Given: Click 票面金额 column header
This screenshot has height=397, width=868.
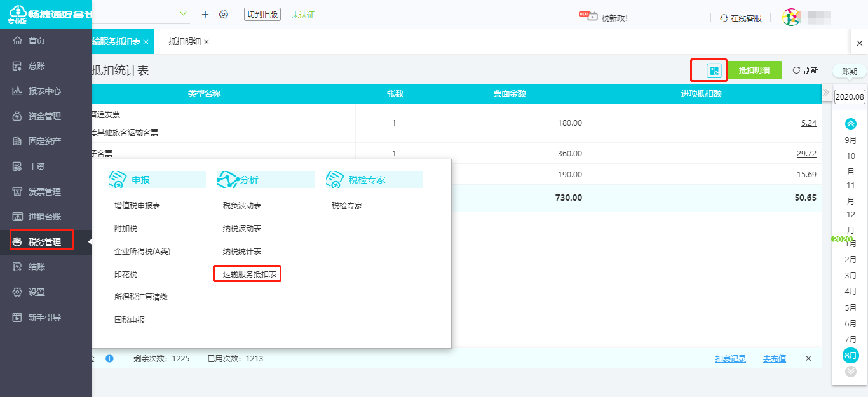Looking at the screenshot, I should (510, 94).
